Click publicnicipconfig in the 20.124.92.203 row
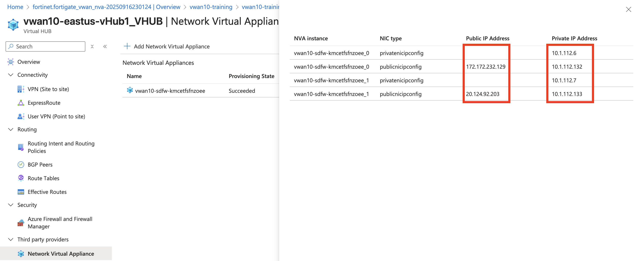644x261 pixels. [x=401, y=94]
